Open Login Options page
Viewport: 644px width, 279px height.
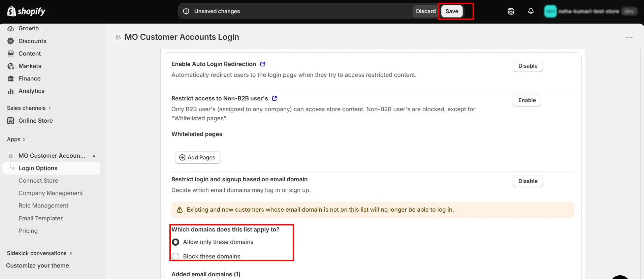51,168
